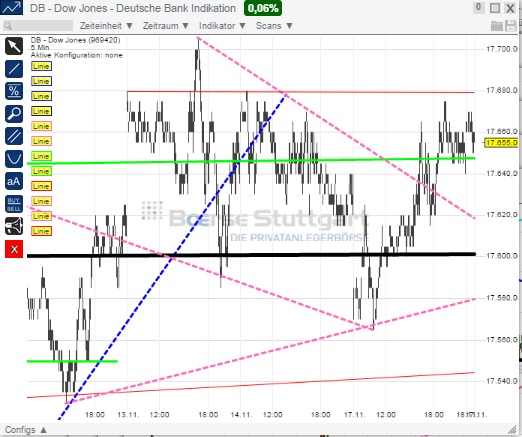Click the topmost Linie label in the legend
Viewport: 522px width, 437px height.
coord(41,66)
